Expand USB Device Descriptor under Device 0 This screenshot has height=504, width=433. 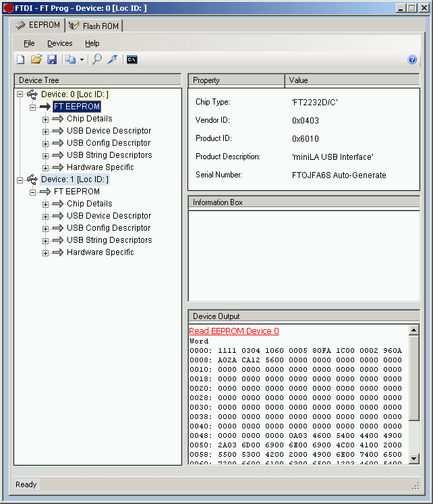[46, 132]
